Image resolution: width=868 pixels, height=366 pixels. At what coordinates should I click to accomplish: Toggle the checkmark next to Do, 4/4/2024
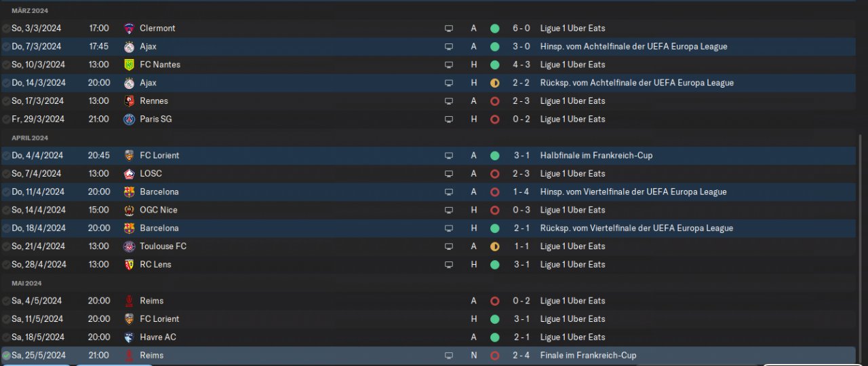6,155
